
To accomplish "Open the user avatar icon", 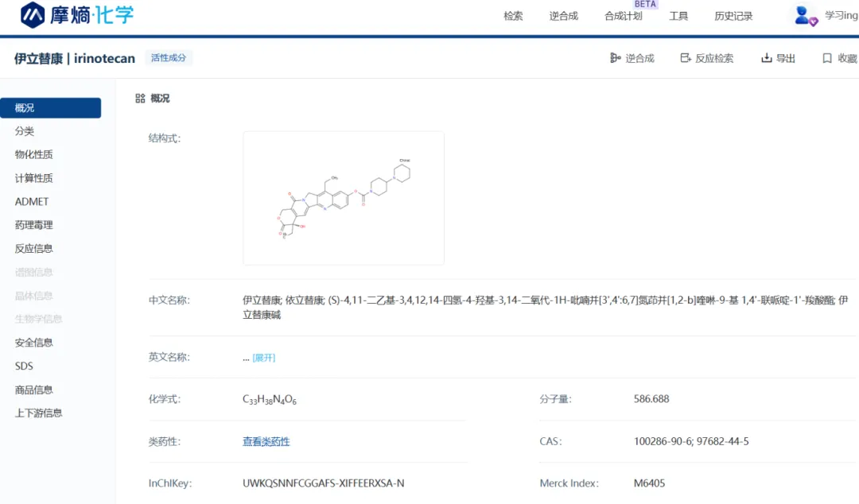I will pyautogui.click(x=805, y=15).
